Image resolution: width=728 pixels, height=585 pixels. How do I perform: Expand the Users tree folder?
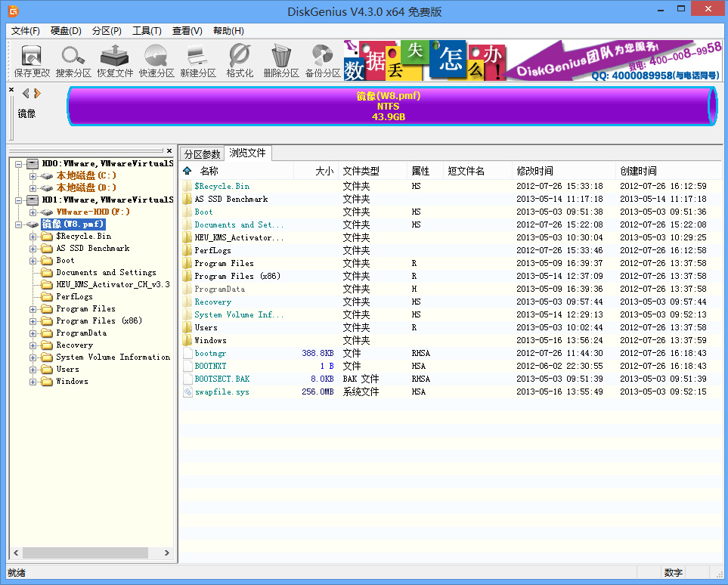coord(33,370)
